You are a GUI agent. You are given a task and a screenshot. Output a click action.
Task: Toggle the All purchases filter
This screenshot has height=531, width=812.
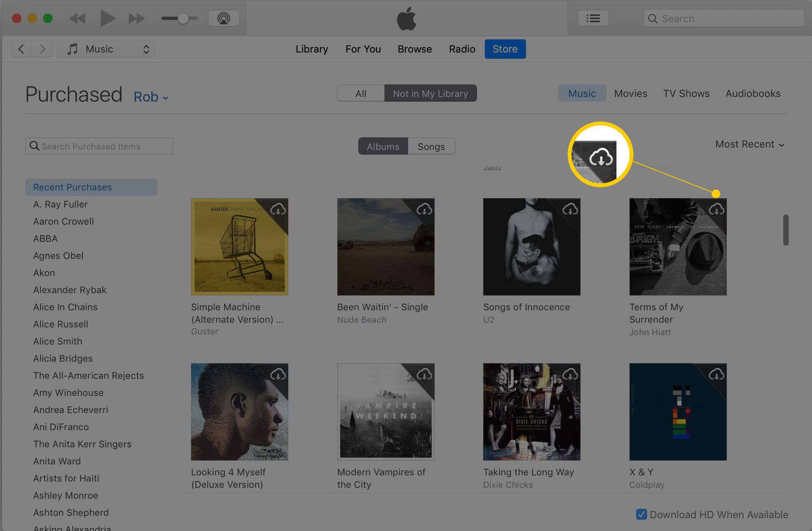(x=360, y=93)
